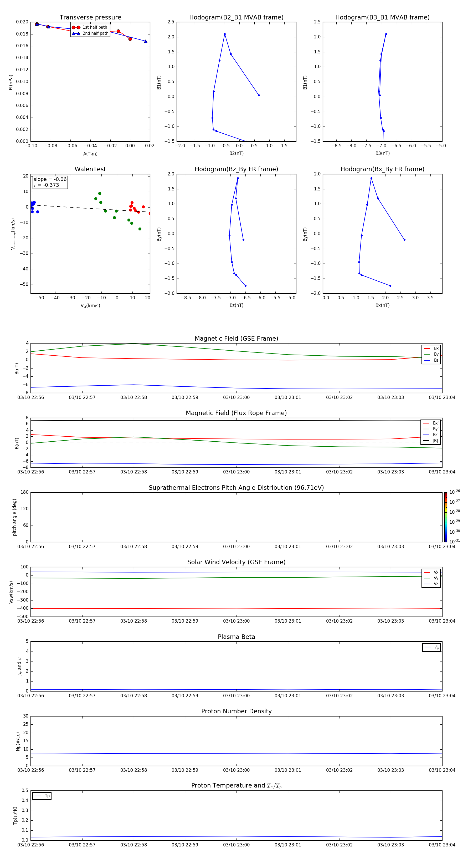Click the 'slope = -0.06' annotation

[x=50, y=179]
